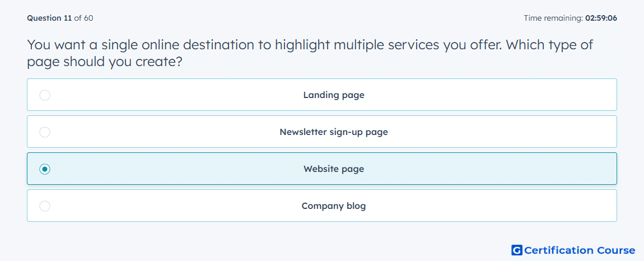Screen dimensions: 644x261
Task: Click the question's first line about services
Action: click(x=310, y=45)
